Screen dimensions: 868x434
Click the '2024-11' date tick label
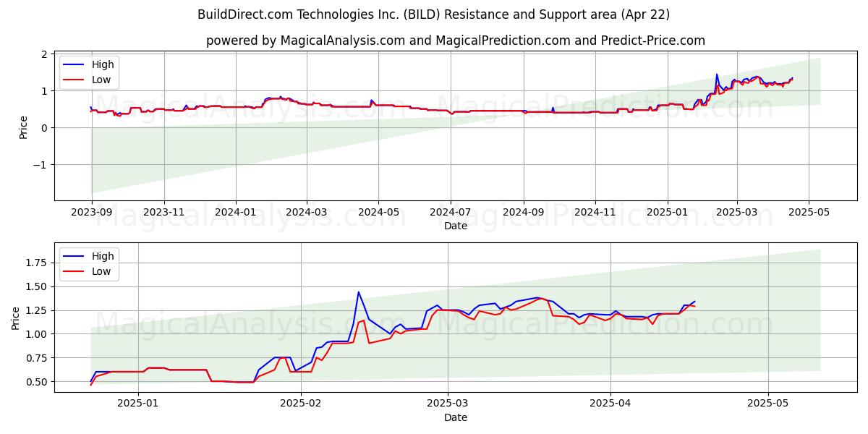[595, 213]
